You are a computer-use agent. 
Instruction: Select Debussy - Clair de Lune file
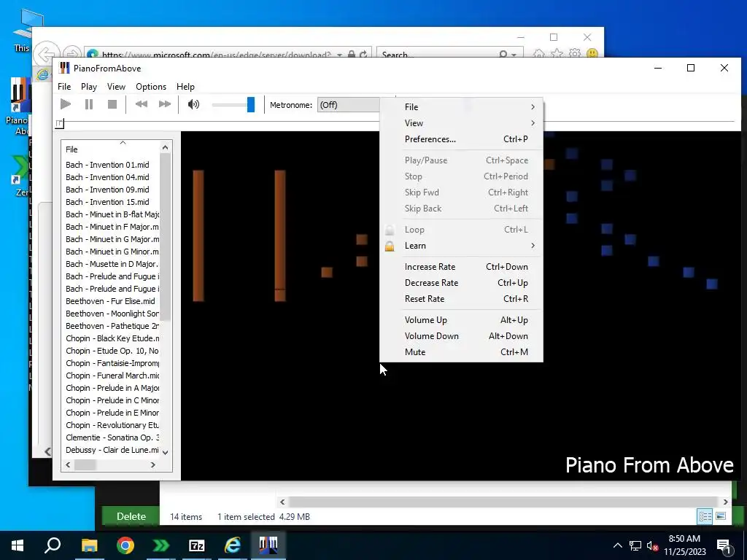pyautogui.click(x=112, y=449)
